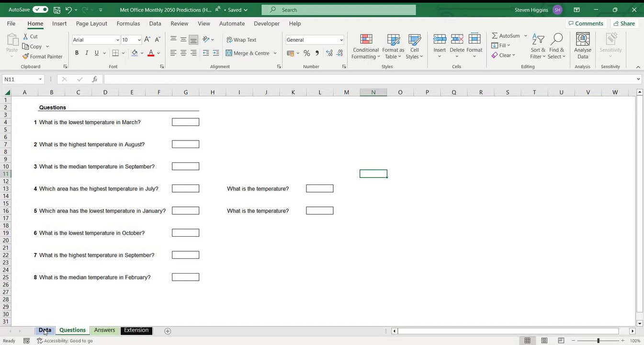Click the Comma Style icon
Image resolution: width=644 pixels, height=345 pixels.
click(x=317, y=53)
